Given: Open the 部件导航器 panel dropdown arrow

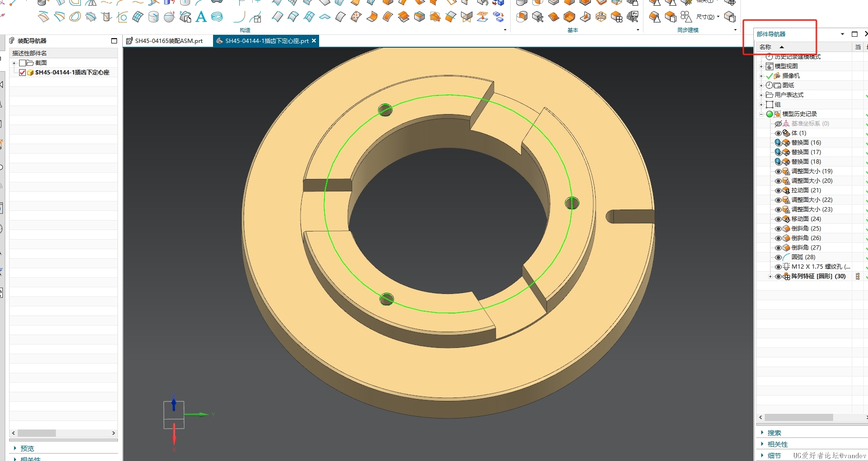Looking at the screenshot, I should pos(842,34).
